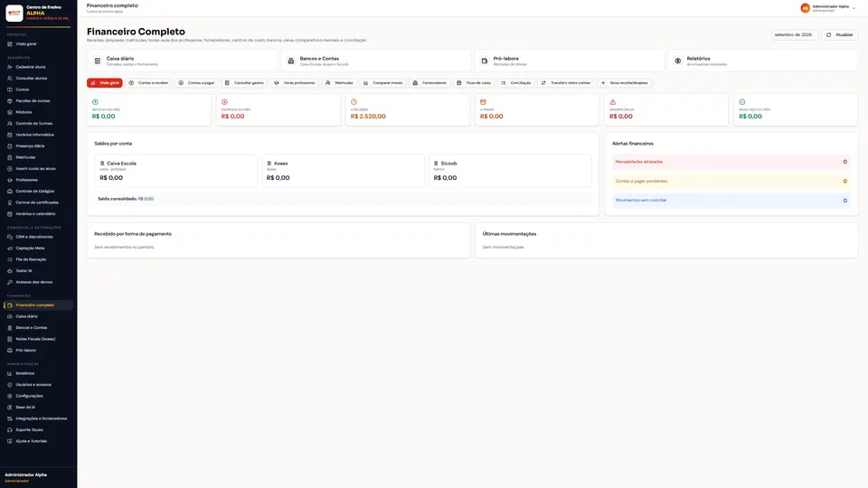Open the setembro de 2026 month selector
This screenshot has width=868, height=488.
pyautogui.click(x=794, y=35)
